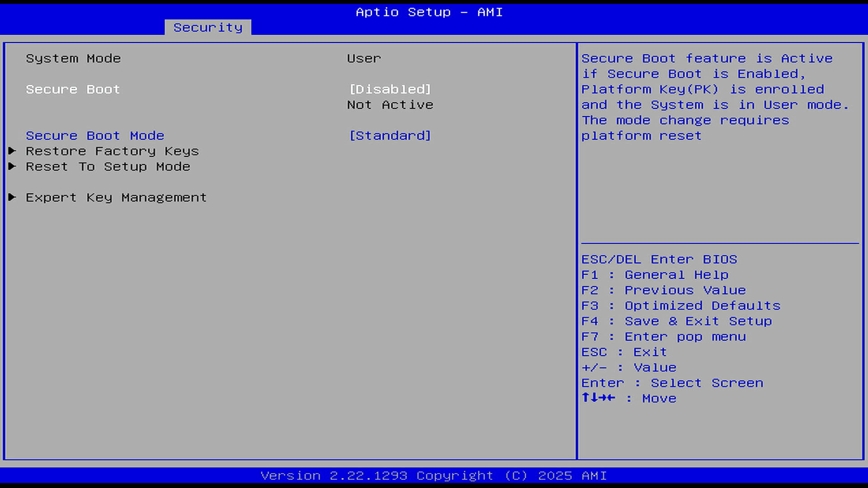Click the System Mode value User
Screen dimensions: 868x488
tap(364, 59)
